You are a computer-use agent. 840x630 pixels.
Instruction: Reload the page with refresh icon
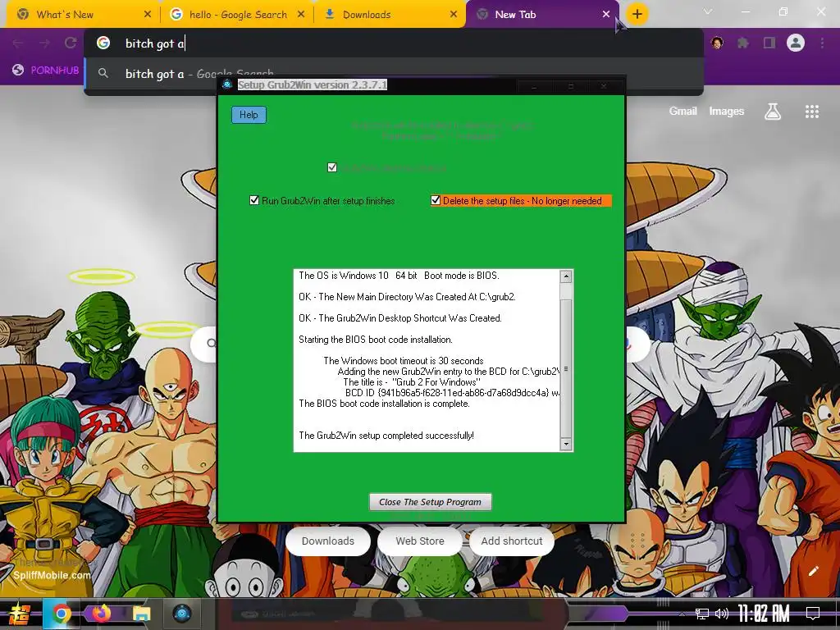(71, 43)
